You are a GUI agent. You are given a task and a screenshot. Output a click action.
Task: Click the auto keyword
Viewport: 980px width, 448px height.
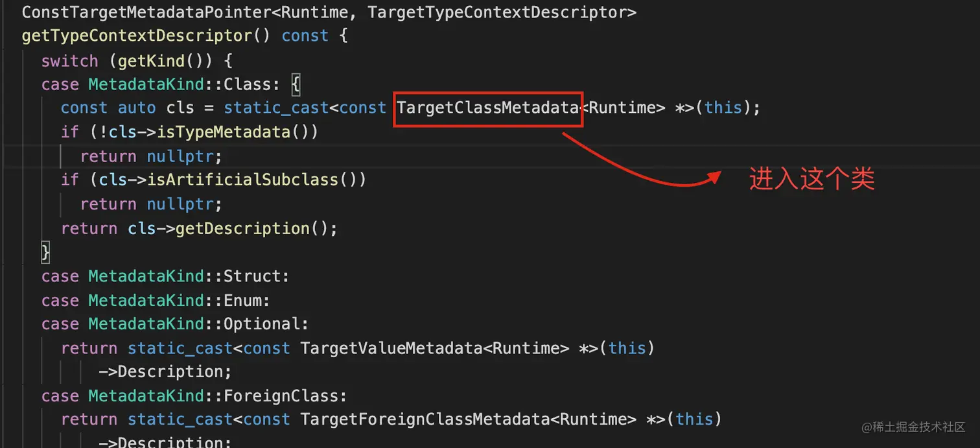[137, 108]
